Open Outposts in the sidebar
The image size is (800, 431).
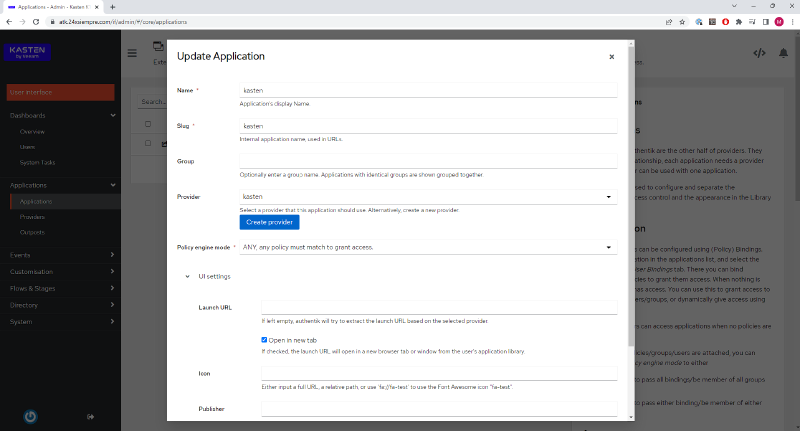[x=32, y=232]
